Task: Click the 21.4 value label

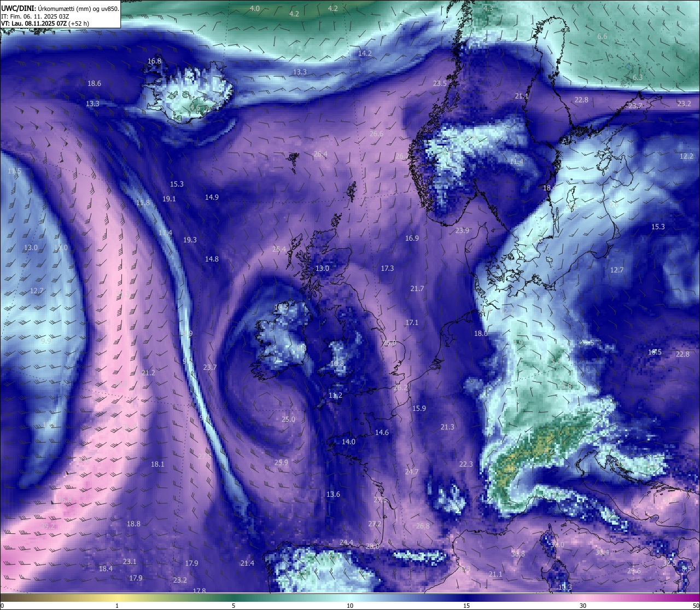Action: (247, 563)
